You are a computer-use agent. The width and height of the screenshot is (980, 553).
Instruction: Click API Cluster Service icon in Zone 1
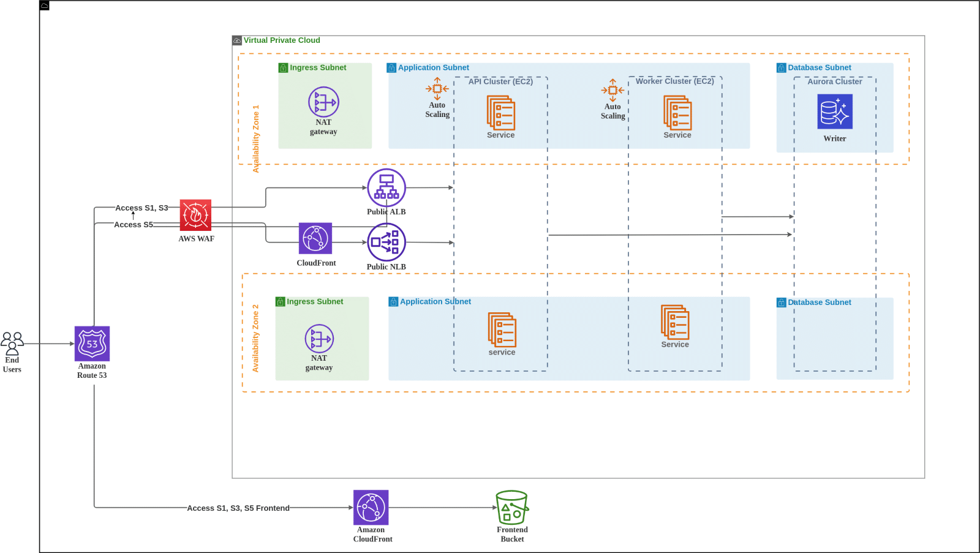click(501, 113)
